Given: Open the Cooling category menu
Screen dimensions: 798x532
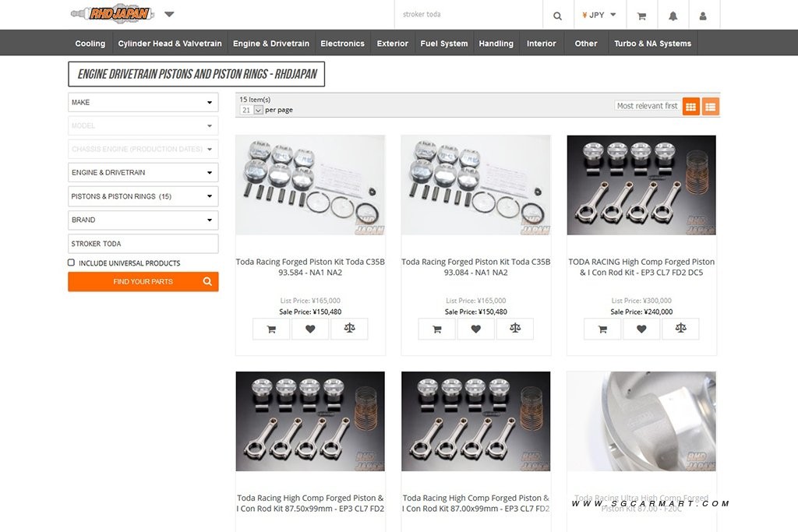Looking at the screenshot, I should coord(90,44).
